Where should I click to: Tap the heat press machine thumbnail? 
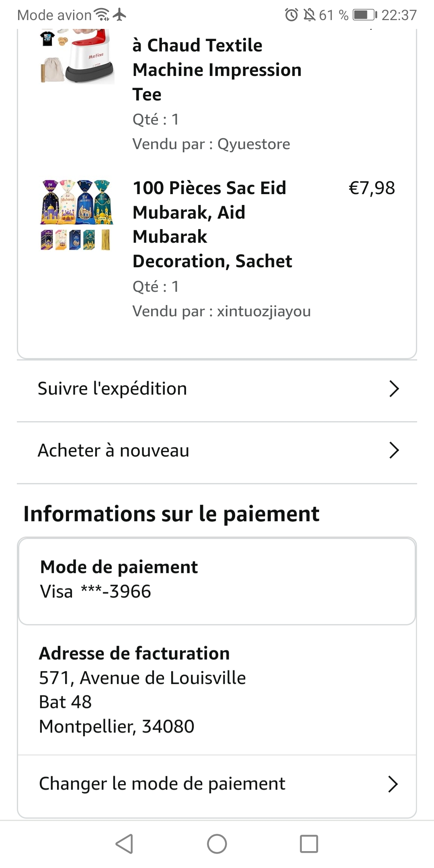(x=77, y=56)
